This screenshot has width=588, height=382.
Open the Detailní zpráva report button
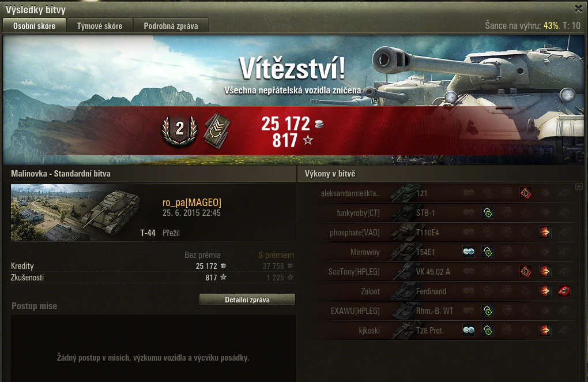pyautogui.click(x=247, y=299)
